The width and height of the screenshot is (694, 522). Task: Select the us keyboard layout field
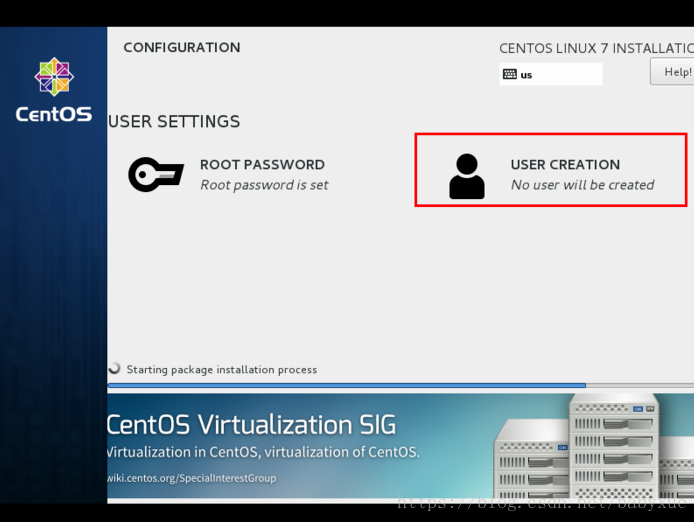(551, 74)
